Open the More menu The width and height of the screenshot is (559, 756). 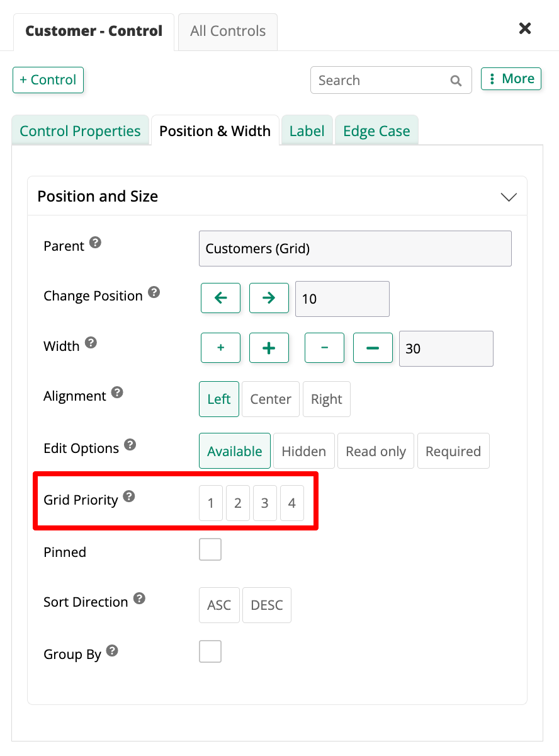(511, 79)
